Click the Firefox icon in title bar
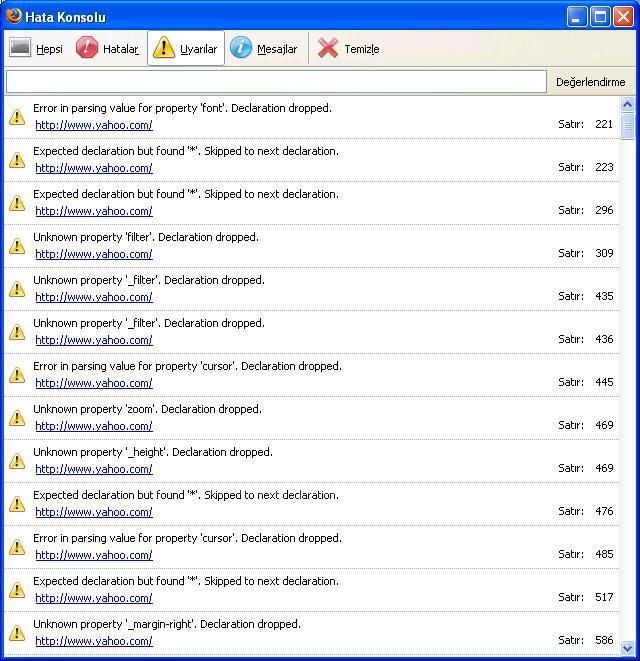Viewport: 640px width, 661px height. click(14, 16)
